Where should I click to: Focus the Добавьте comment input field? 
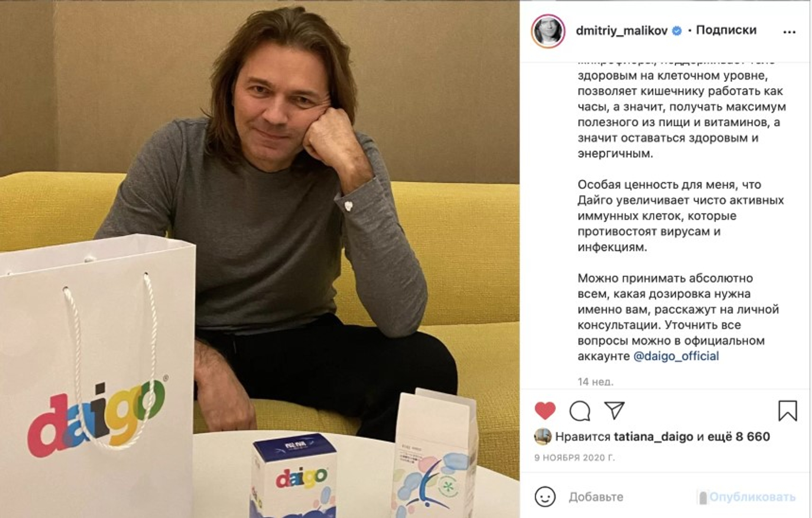pos(630,497)
